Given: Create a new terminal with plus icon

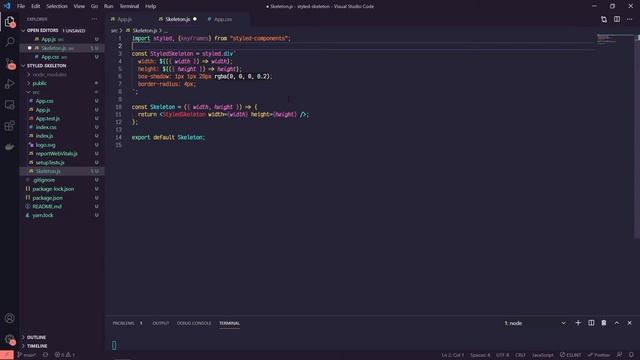Looking at the screenshot, I should [578, 323].
